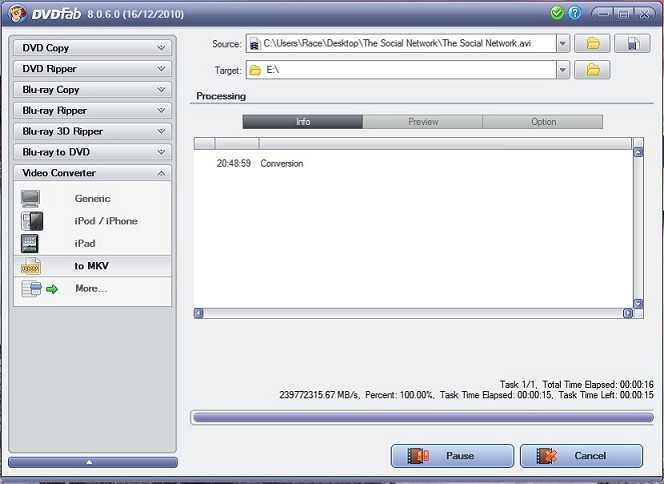Expand the DVD Copy section

coord(92,48)
